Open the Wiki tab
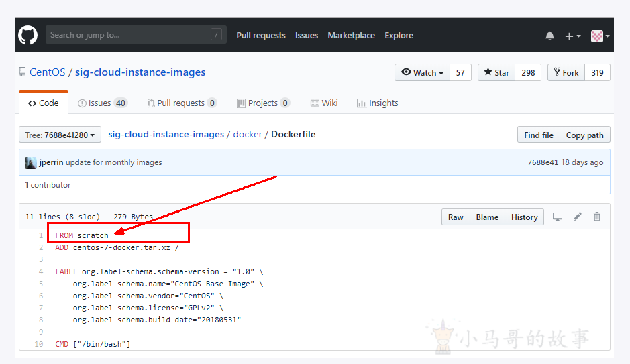The image size is (630, 364). (324, 103)
